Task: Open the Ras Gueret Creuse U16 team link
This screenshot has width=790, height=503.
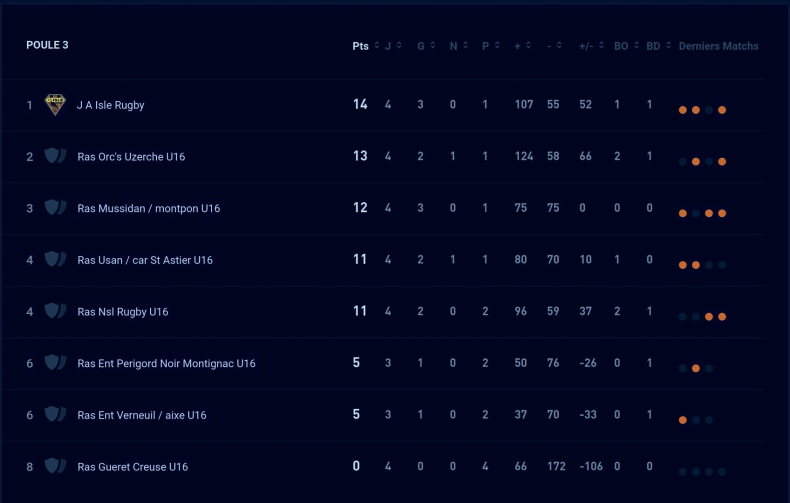Action: pyautogui.click(x=133, y=467)
